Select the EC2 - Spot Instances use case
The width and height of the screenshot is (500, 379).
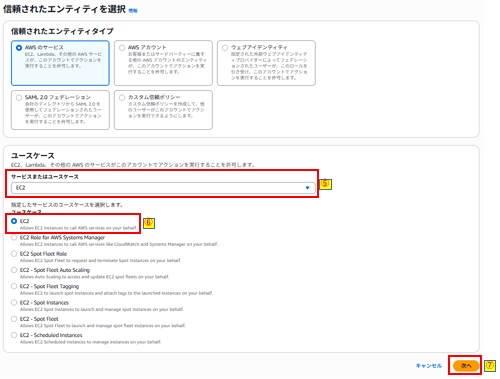(14, 302)
